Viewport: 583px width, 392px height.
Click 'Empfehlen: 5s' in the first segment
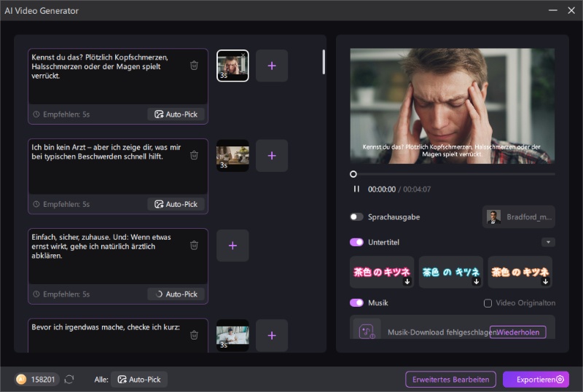coord(61,114)
